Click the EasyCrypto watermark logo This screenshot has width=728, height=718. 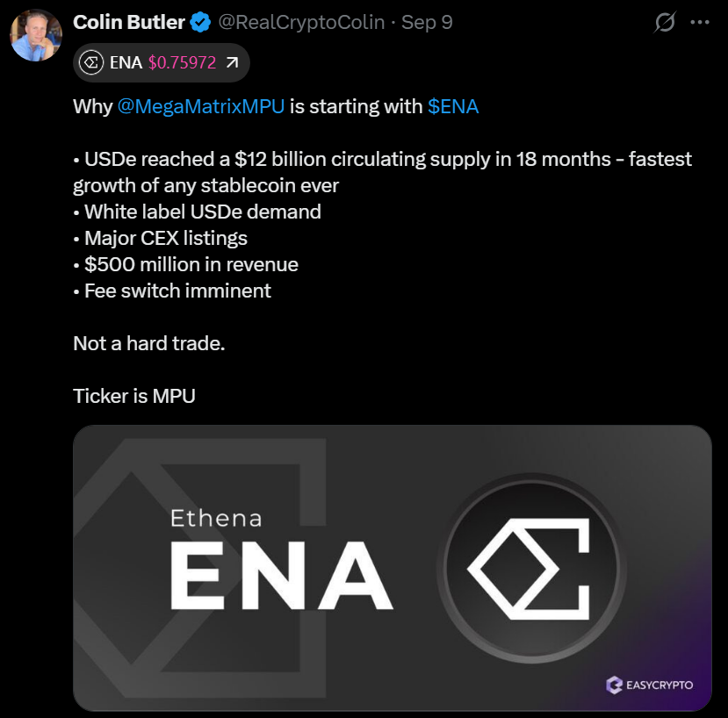coord(650,685)
